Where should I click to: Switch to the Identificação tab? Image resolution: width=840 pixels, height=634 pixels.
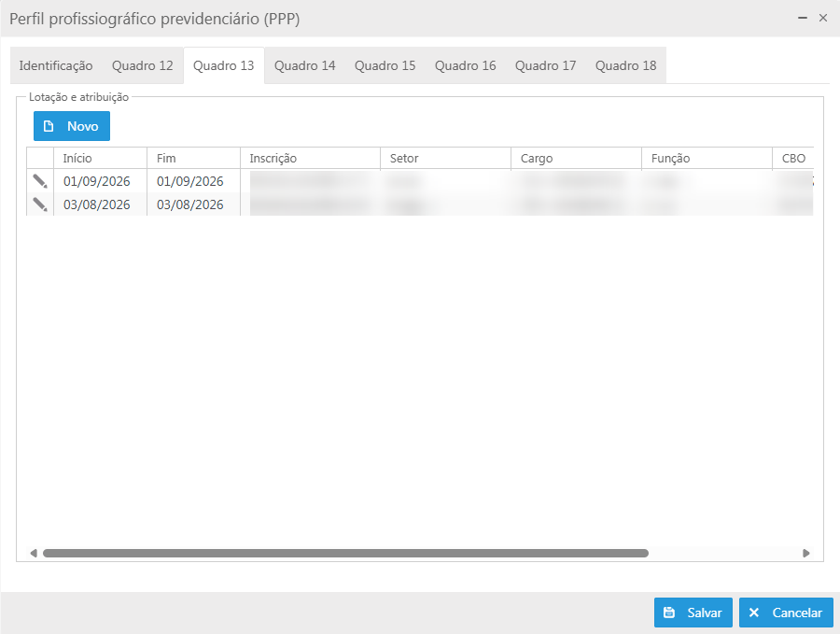56,65
